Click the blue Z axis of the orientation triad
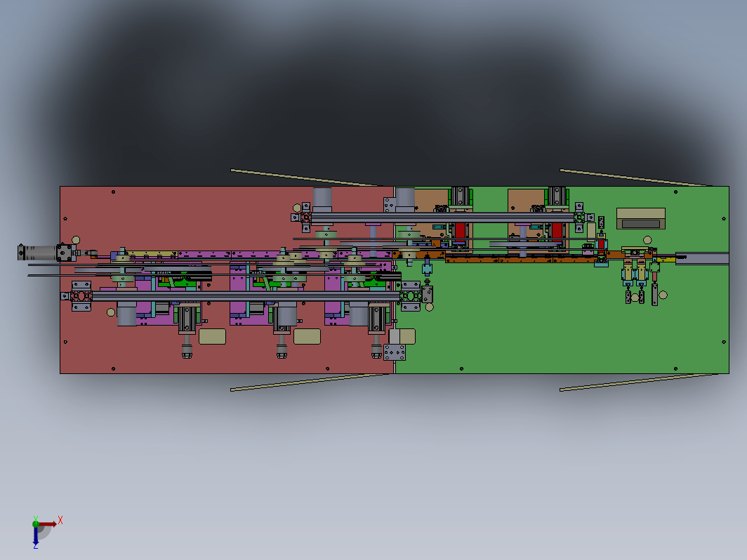Screen dimensions: 747x560 coord(36,535)
